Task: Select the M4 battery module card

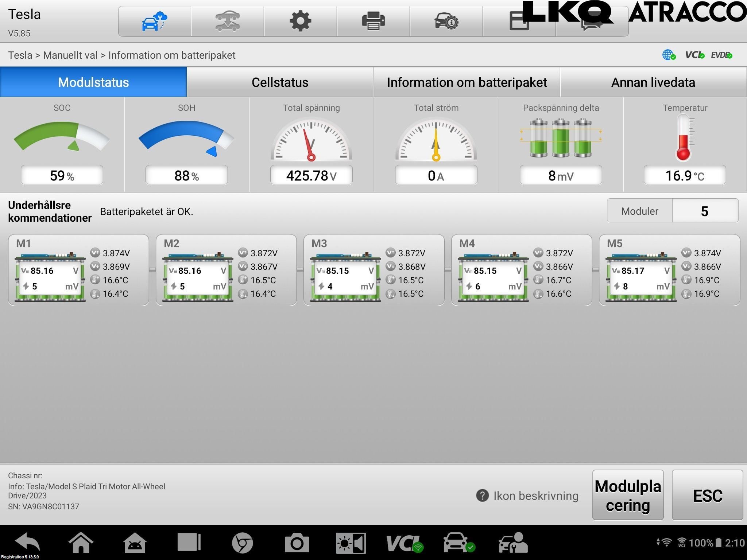Action: (522, 270)
